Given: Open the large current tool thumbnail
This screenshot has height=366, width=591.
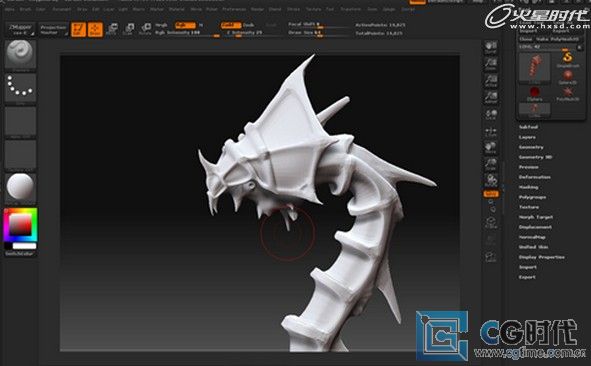Looking at the screenshot, I should pos(534,68).
